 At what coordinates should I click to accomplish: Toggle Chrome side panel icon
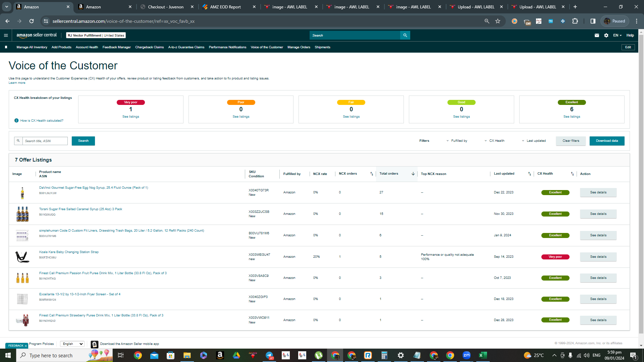click(593, 21)
